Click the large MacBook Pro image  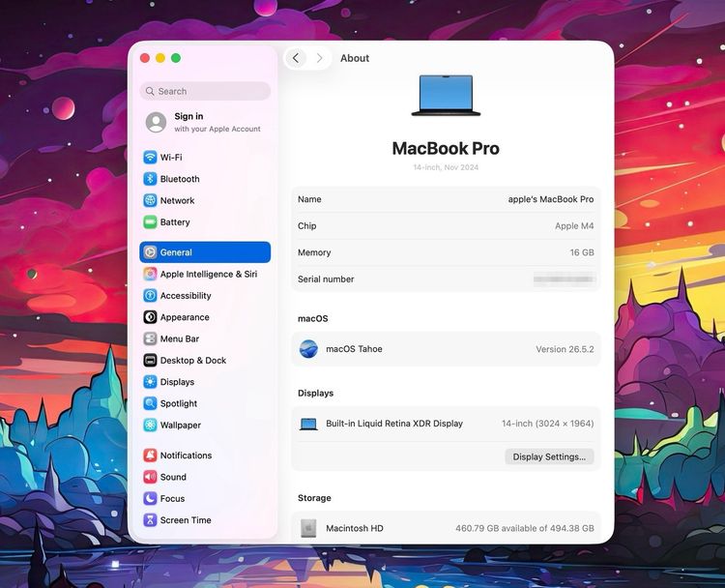[x=446, y=96]
